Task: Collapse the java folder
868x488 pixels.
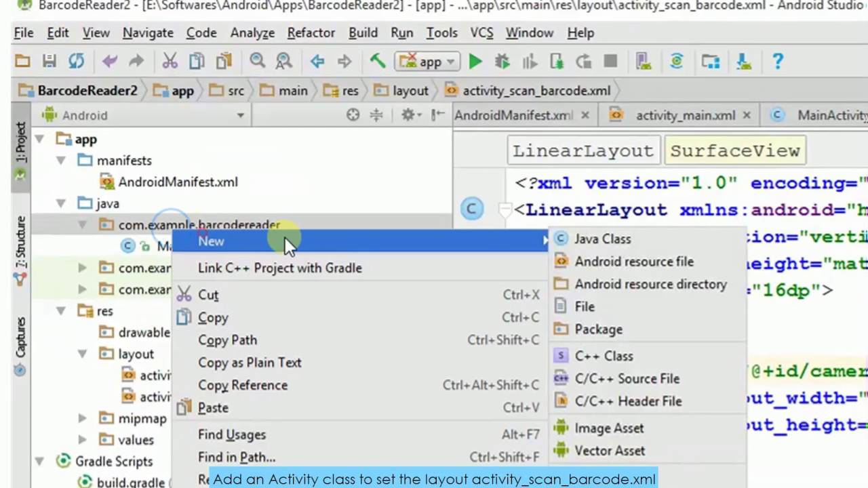Action: point(61,203)
